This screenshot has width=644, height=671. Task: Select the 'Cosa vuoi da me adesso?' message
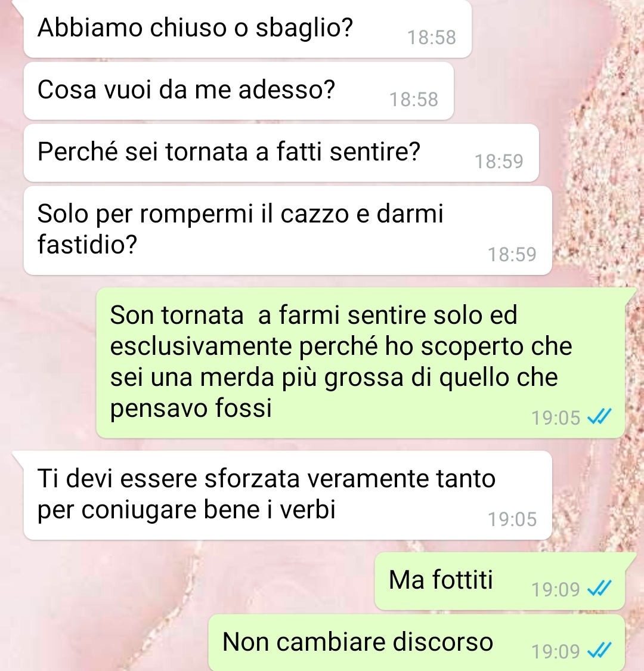239,91
